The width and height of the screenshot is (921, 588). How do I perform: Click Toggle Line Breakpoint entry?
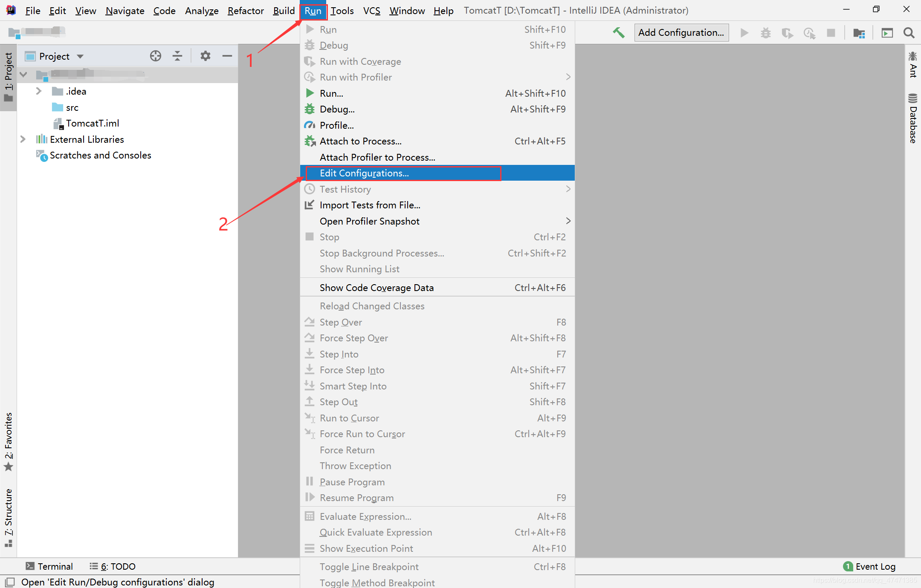(437, 567)
